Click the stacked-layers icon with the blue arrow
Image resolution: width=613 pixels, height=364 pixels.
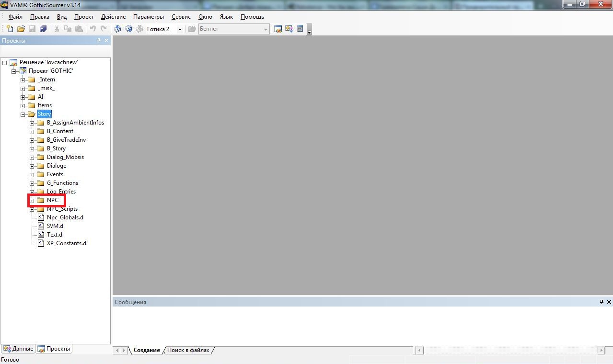coord(129,29)
